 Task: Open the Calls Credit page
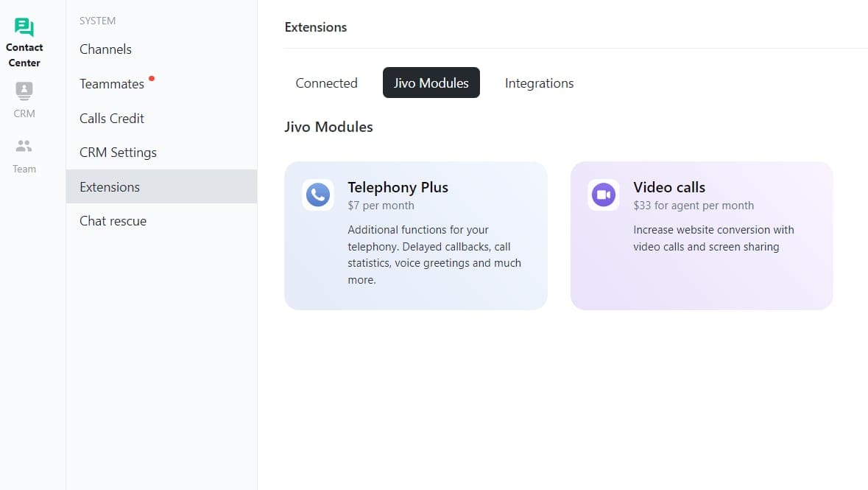tap(112, 119)
